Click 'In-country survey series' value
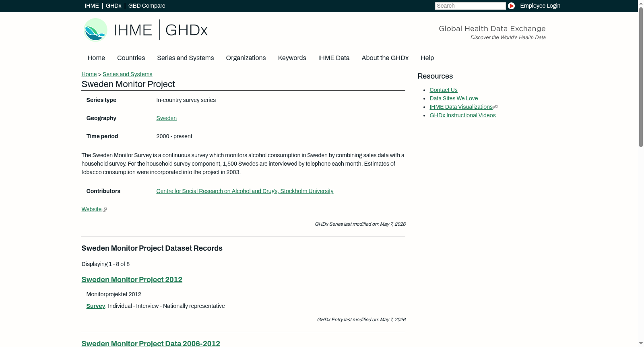This screenshot has width=644, height=347. [x=186, y=100]
